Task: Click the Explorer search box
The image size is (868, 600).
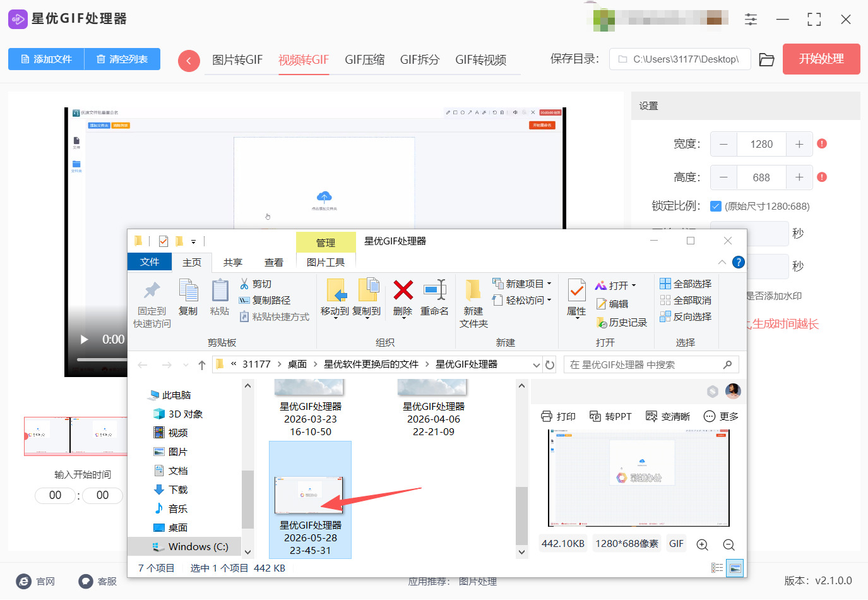Action: (x=651, y=365)
